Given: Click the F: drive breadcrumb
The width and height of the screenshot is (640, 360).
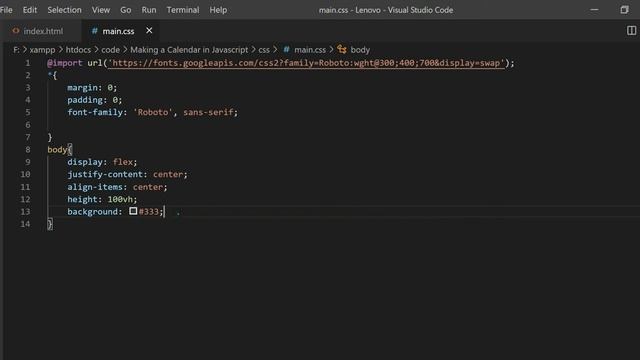Looking at the screenshot, I should click(x=16, y=50).
